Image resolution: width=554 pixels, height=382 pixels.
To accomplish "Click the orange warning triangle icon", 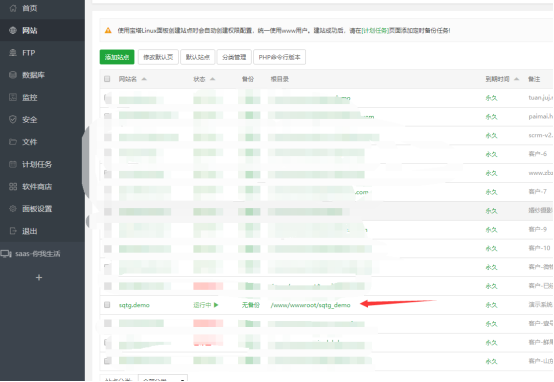I will point(108,31).
